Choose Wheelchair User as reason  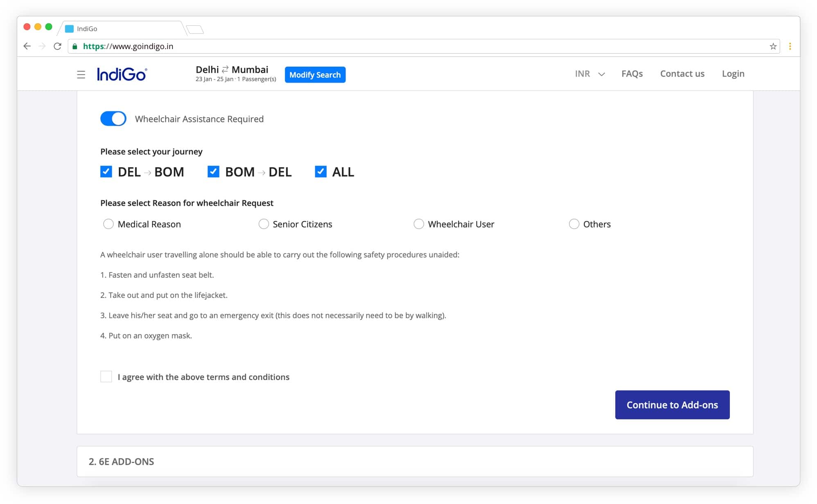[419, 224]
